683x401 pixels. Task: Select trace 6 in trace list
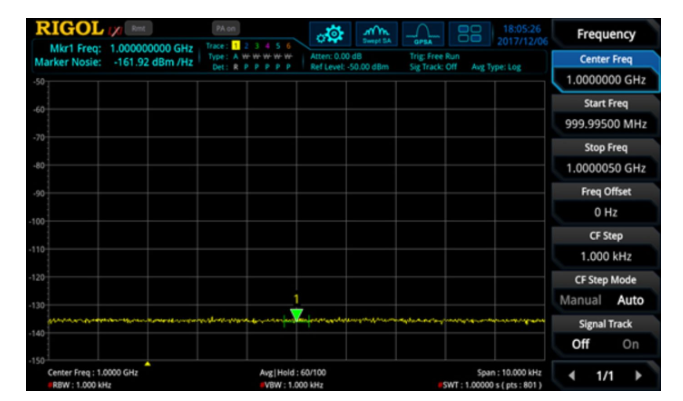click(288, 45)
